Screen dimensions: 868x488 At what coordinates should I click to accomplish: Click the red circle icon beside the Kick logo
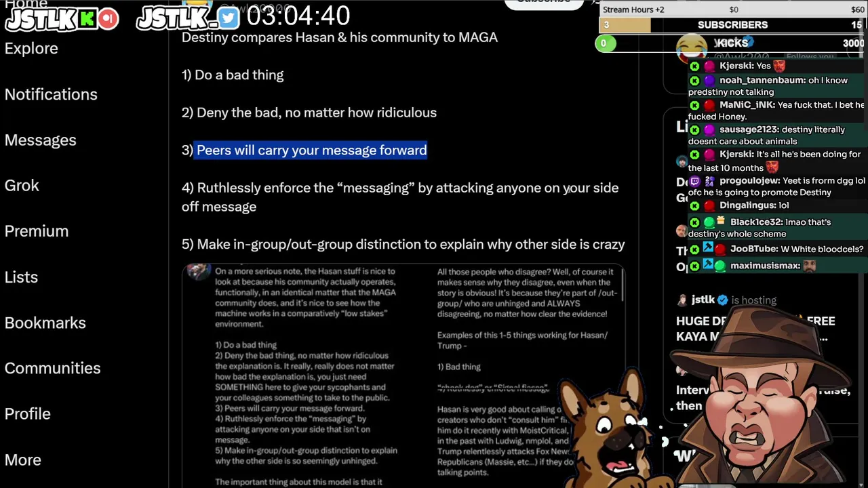coord(108,19)
